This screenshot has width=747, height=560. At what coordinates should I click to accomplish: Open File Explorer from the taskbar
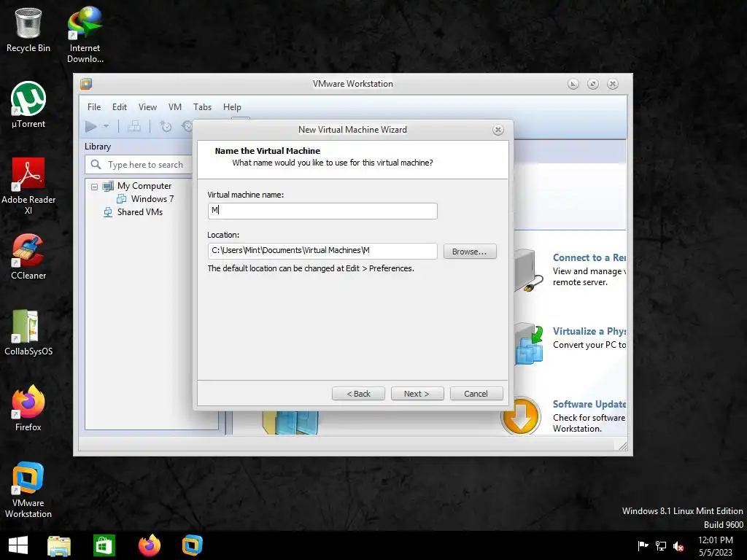(x=59, y=545)
